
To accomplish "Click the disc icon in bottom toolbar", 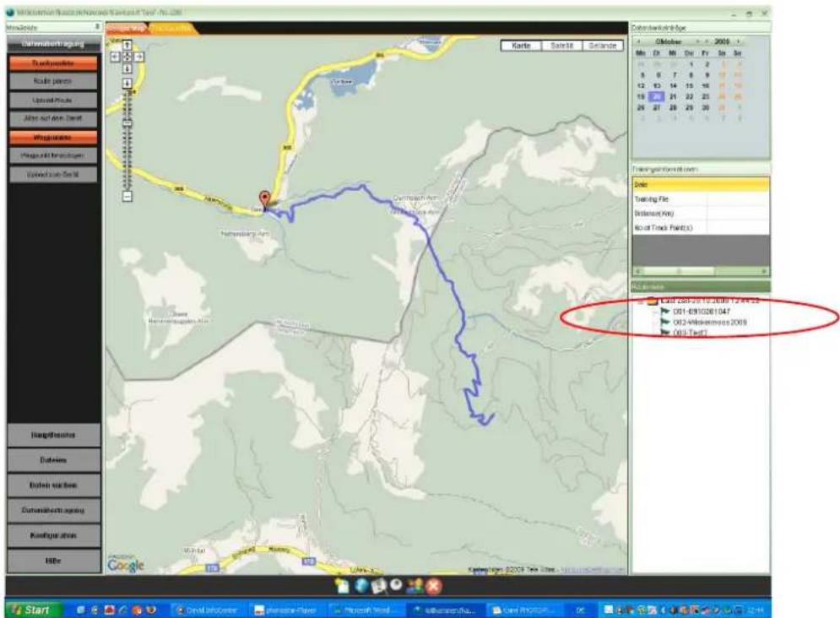I will click(396, 585).
